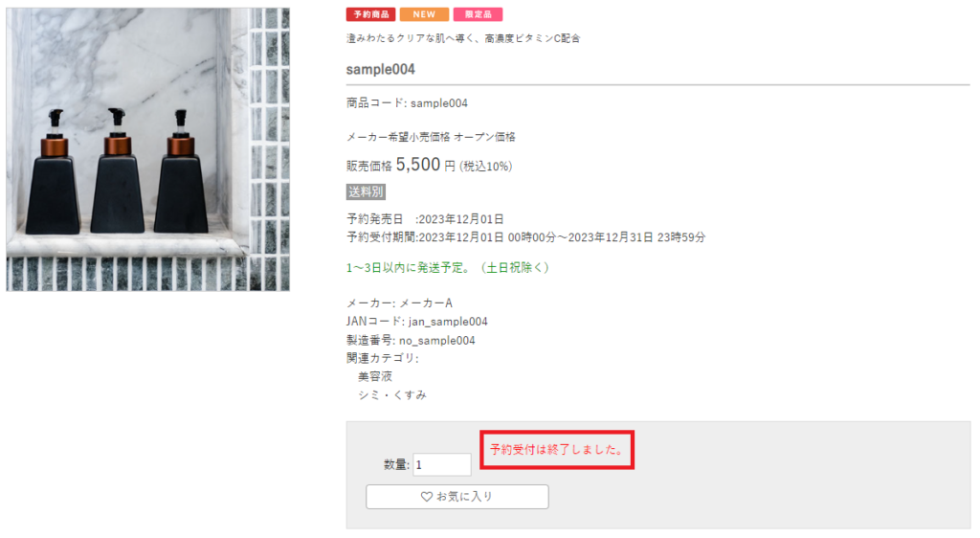The width and height of the screenshot is (980, 538).
Task: Focus the 数量 quantity input field
Action: tap(442, 464)
